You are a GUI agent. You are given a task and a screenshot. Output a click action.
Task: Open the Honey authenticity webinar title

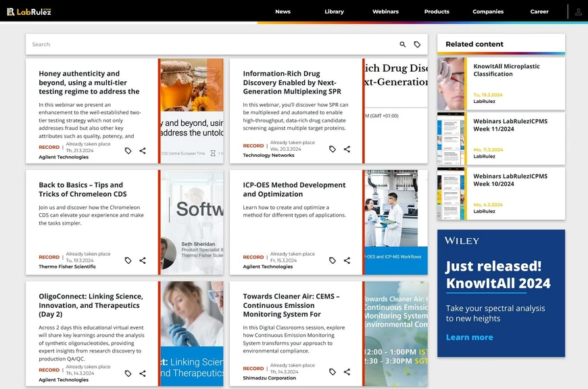tap(89, 83)
